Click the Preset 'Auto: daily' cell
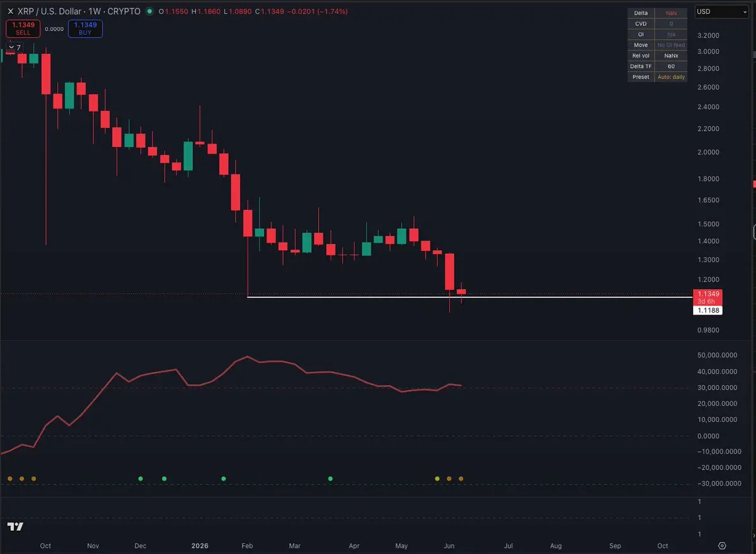Screen dimensions: 756x554 [x=671, y=77]
